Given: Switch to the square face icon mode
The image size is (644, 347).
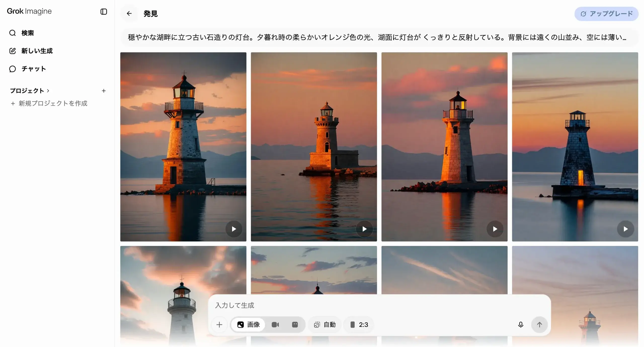Looking at the screenshot, I should pos(295,325).
